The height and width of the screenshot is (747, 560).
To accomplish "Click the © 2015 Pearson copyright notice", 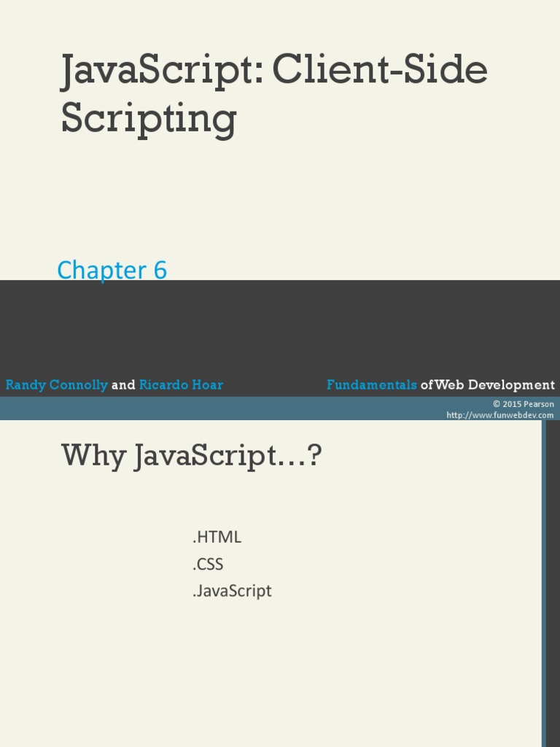I will [523, 404].
